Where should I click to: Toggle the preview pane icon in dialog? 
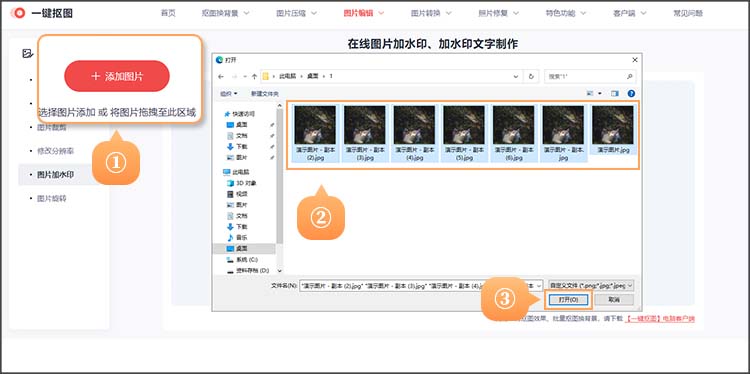[x=615, y=94]
